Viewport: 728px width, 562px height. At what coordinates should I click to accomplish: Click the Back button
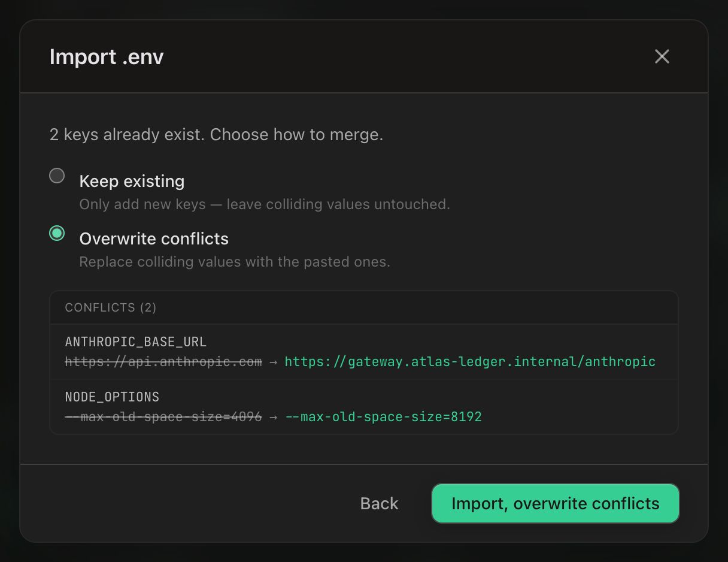point(379,503)
